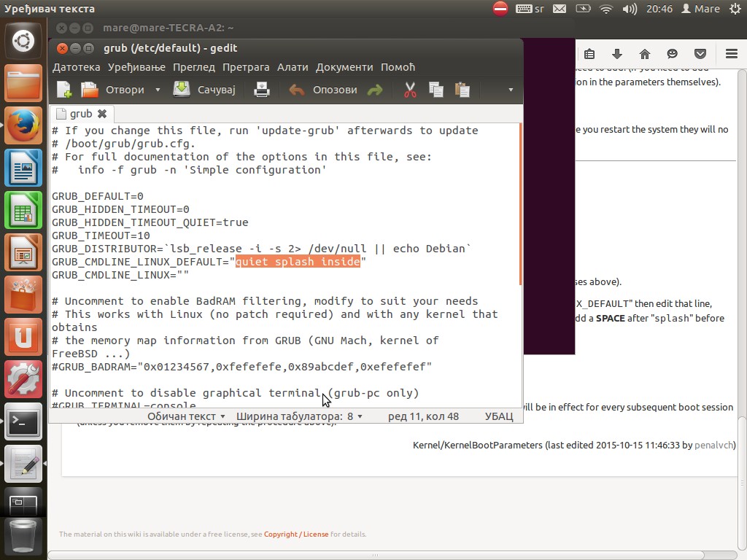Open the Датотека menu

pyautogui.click(x=76, y=67)
